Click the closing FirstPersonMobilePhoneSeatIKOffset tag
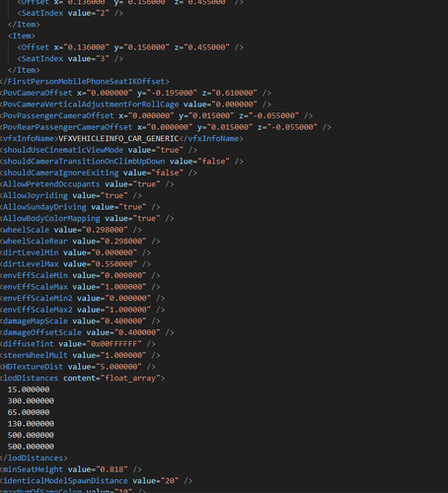 point(85,82)
